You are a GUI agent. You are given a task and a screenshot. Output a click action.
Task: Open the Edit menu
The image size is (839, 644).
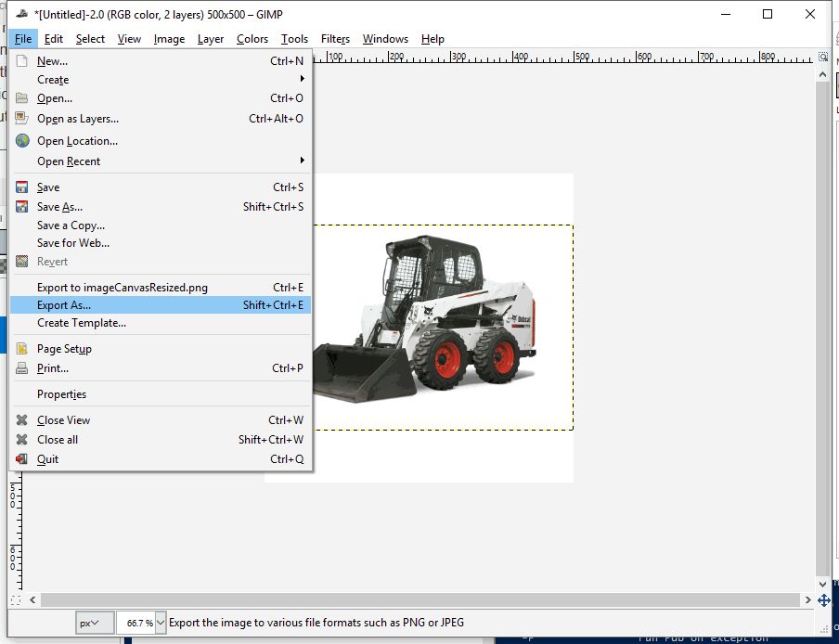tap(54, 39)
